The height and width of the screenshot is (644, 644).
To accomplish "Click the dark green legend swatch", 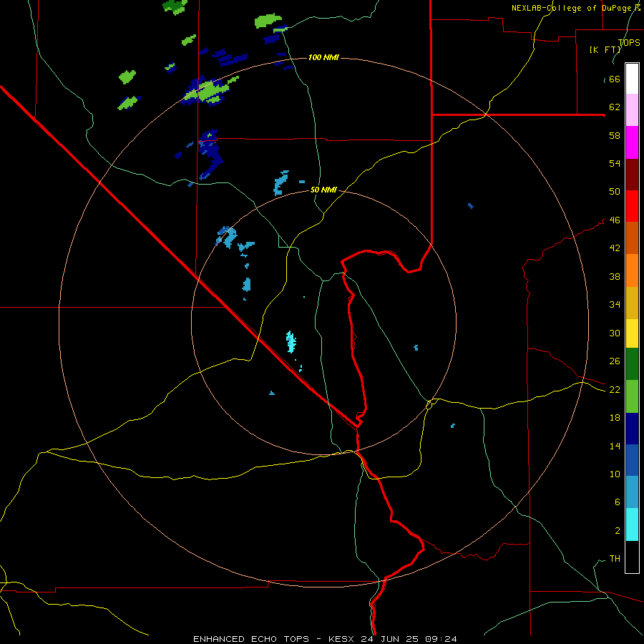I will (x=632, y=364).
